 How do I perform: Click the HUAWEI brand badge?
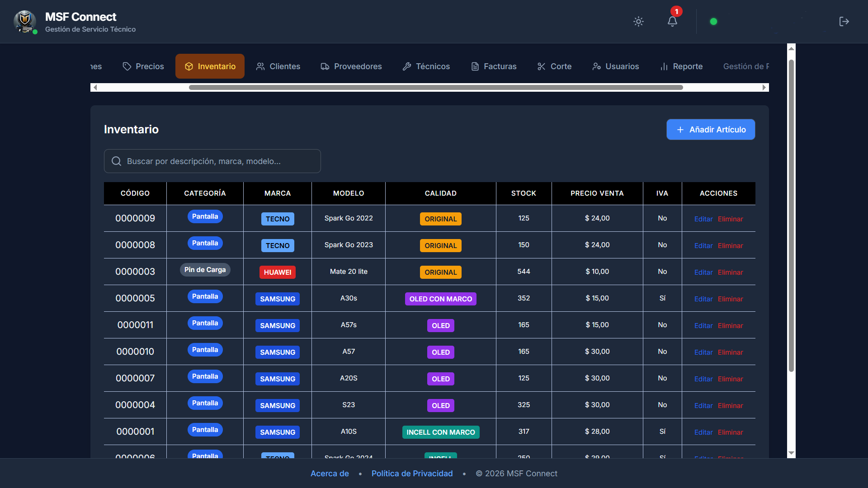(x=278, y=272)
